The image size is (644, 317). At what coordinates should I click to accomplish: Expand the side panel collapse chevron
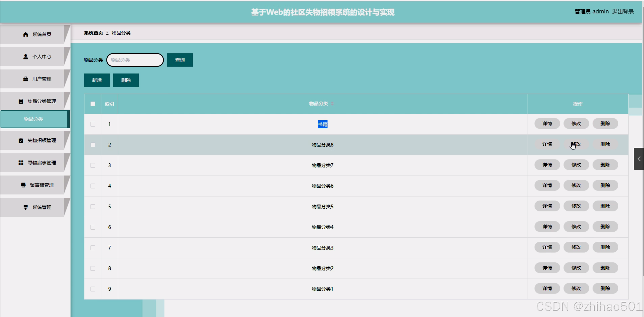click(x=639, y=159)
